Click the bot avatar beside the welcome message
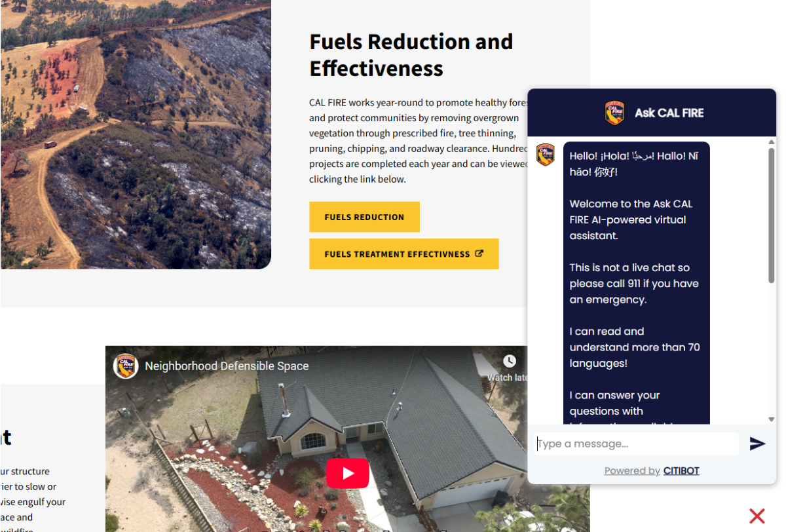Screen dimensions: 786x532 546,155
